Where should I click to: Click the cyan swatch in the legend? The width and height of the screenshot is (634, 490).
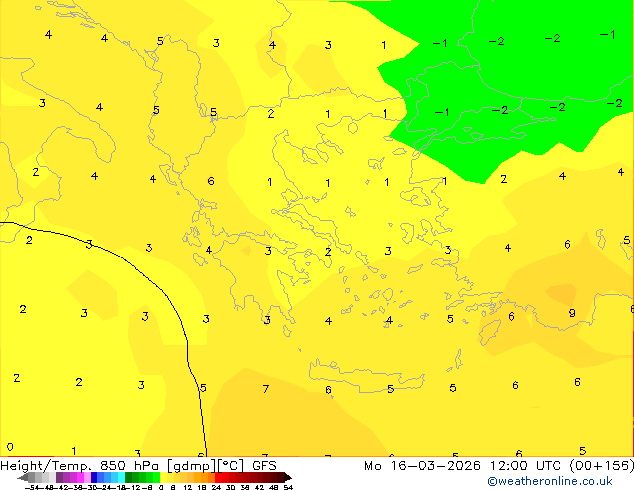coord(121,478)
